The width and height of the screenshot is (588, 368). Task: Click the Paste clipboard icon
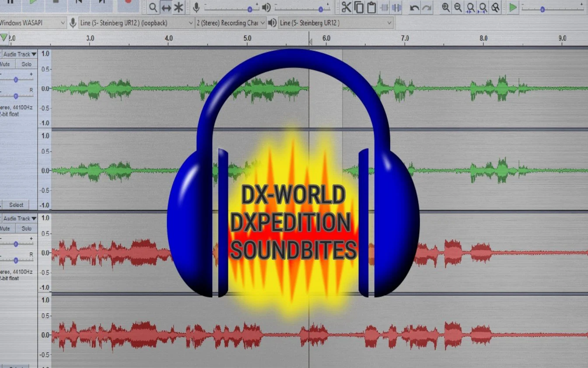[371, 7]
